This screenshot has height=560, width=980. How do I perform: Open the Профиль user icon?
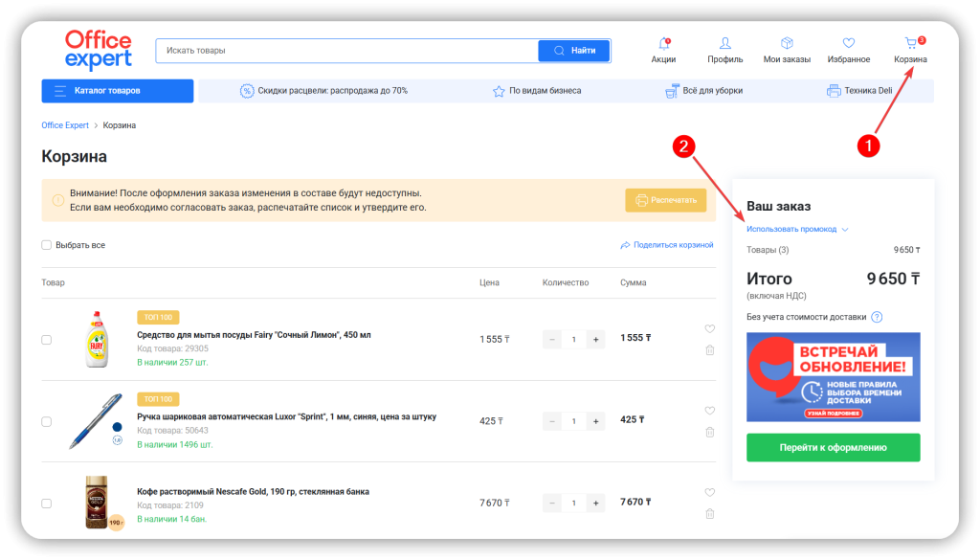[x=725, y=43]
